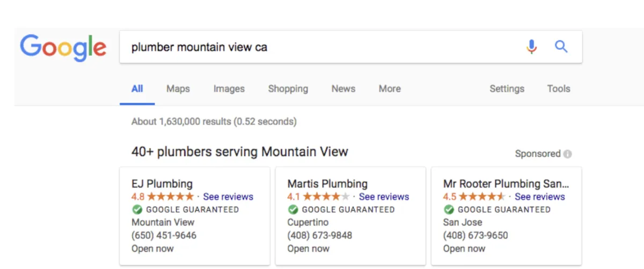Click the Martis Plumbing listing title
Screen dimensions: 644x269
pos(327,184)
